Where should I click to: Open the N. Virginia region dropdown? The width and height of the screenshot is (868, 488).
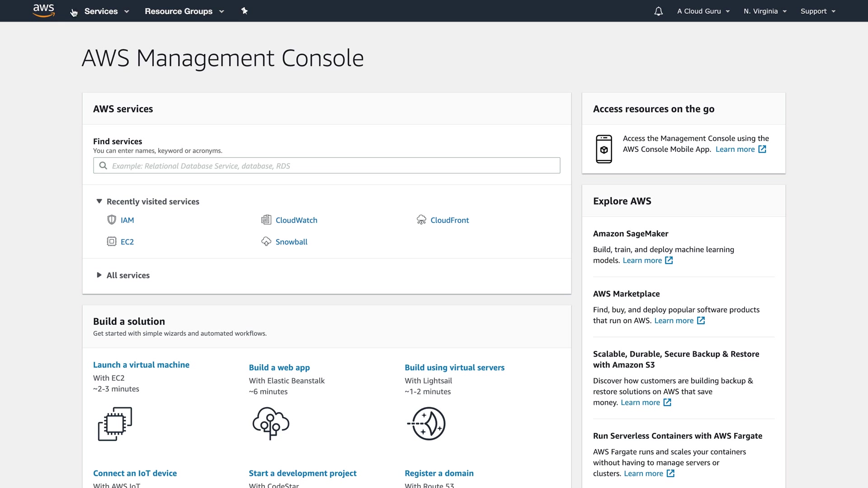coord(765,11)
